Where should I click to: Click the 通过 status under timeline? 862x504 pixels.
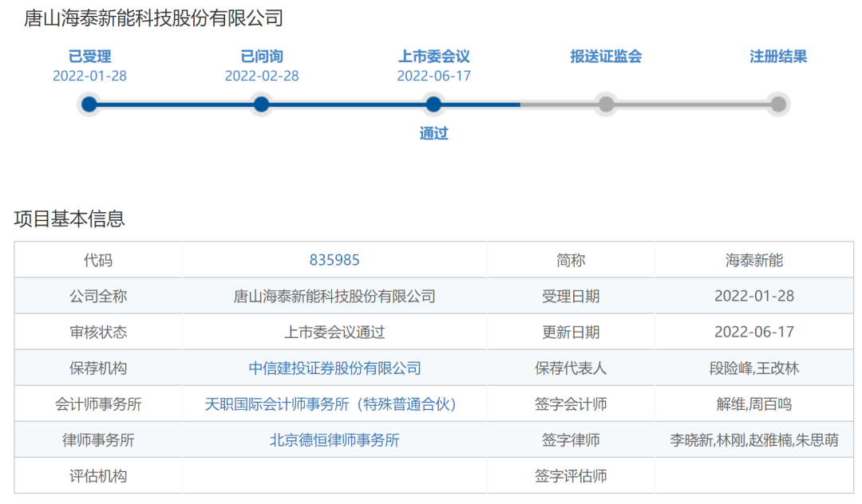433,133
